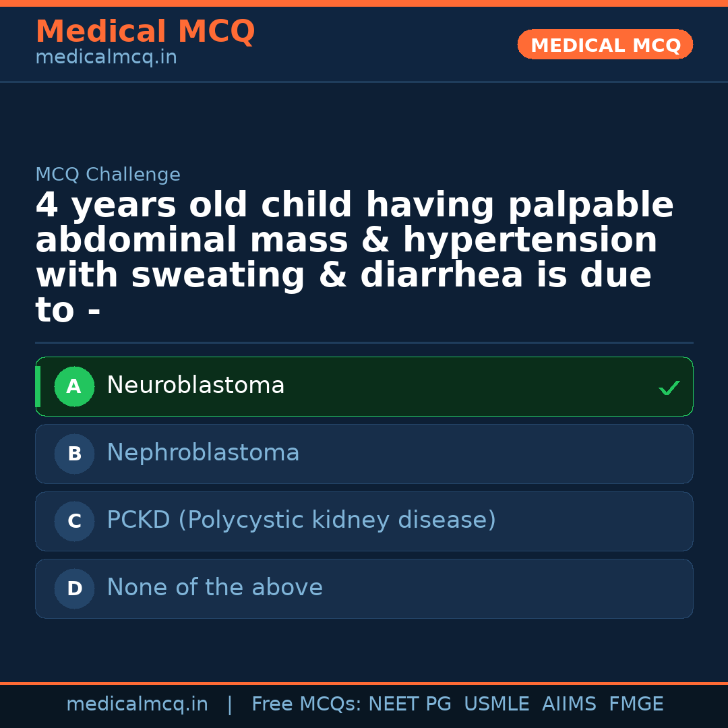Viewport: 728px width, 728px height.
Task: Select the Neuroblastoma answer text
Action: pos(195,386)
